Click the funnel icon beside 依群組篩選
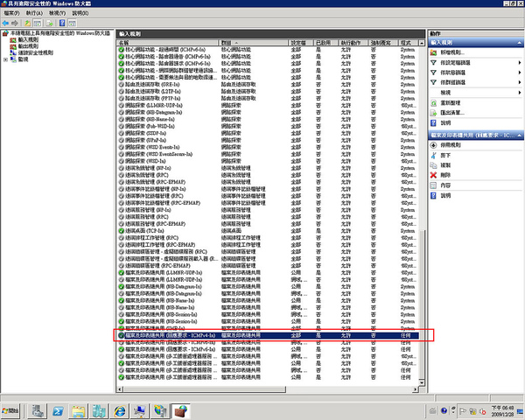Screen dimensions: 525x420 tap(434, 82)
